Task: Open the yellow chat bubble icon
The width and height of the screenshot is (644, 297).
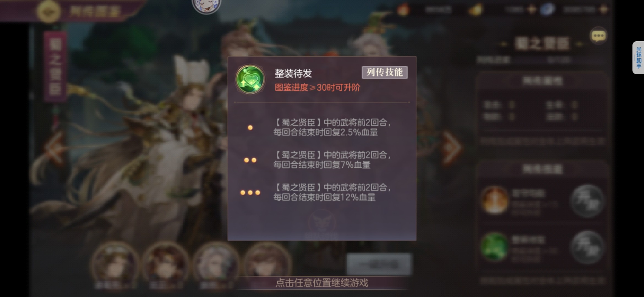Action: coord(598,35)
